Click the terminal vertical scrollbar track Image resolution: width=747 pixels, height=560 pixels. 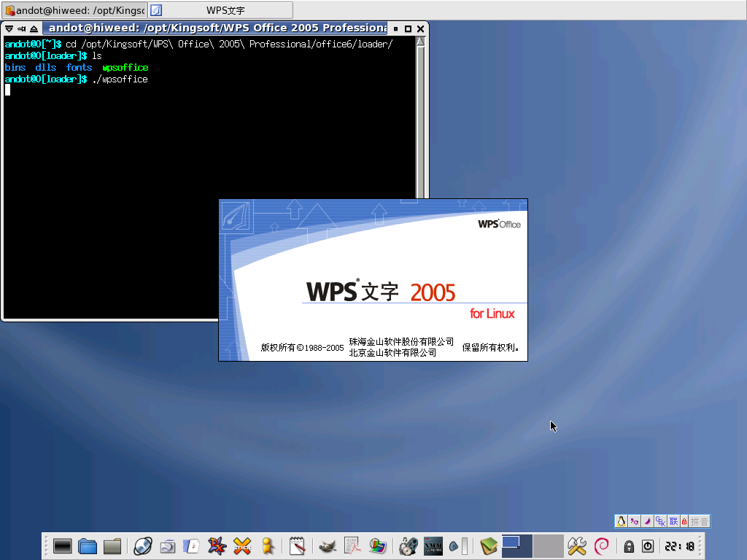420,122
